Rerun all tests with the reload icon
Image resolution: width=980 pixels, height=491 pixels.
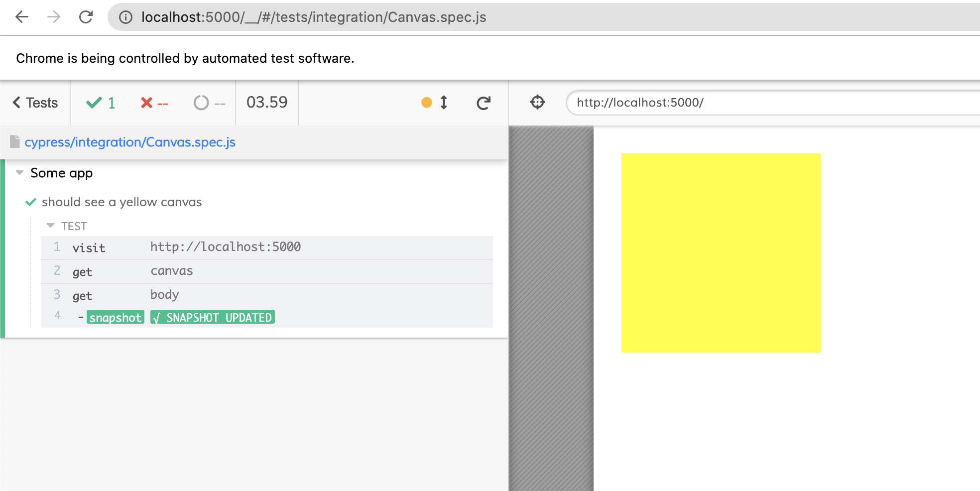tap(484, 103)
